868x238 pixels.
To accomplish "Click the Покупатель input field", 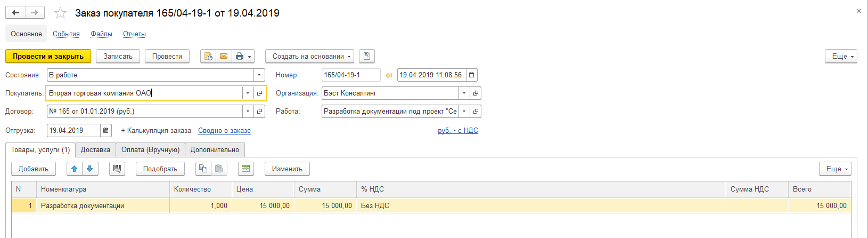I will pos(144,93).
